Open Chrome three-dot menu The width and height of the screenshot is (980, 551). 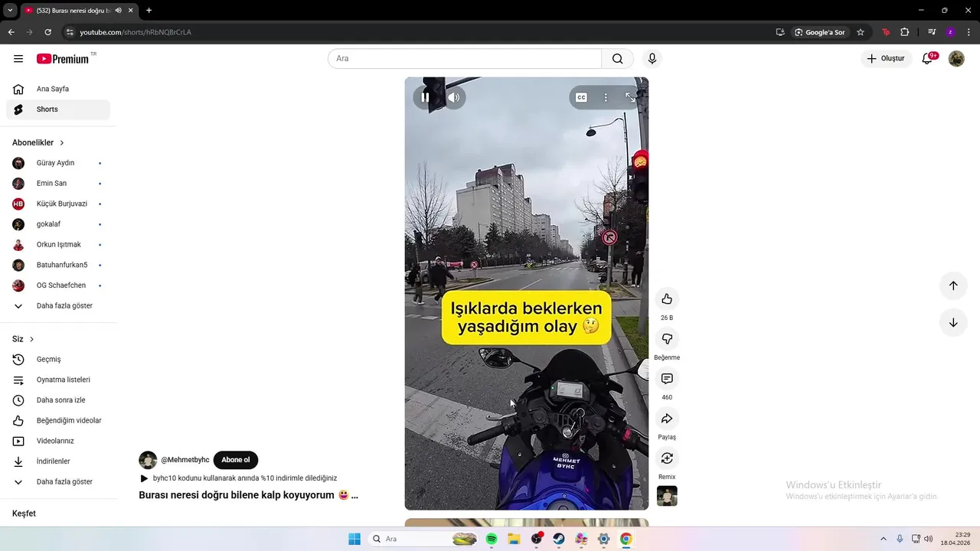(969, 32)
